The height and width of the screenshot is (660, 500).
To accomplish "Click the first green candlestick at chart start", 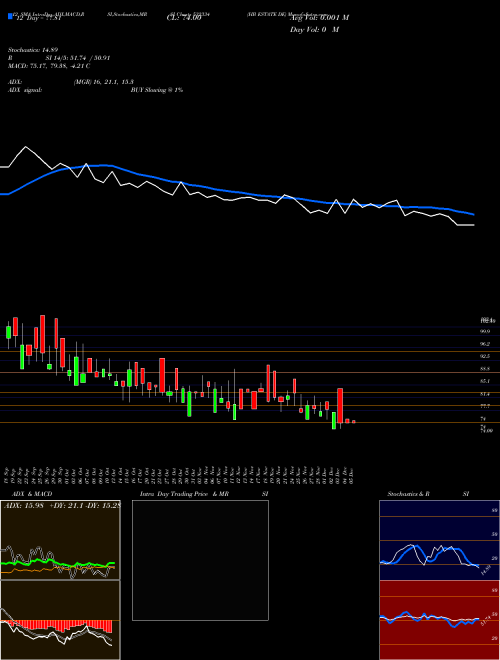I will 8,332.
